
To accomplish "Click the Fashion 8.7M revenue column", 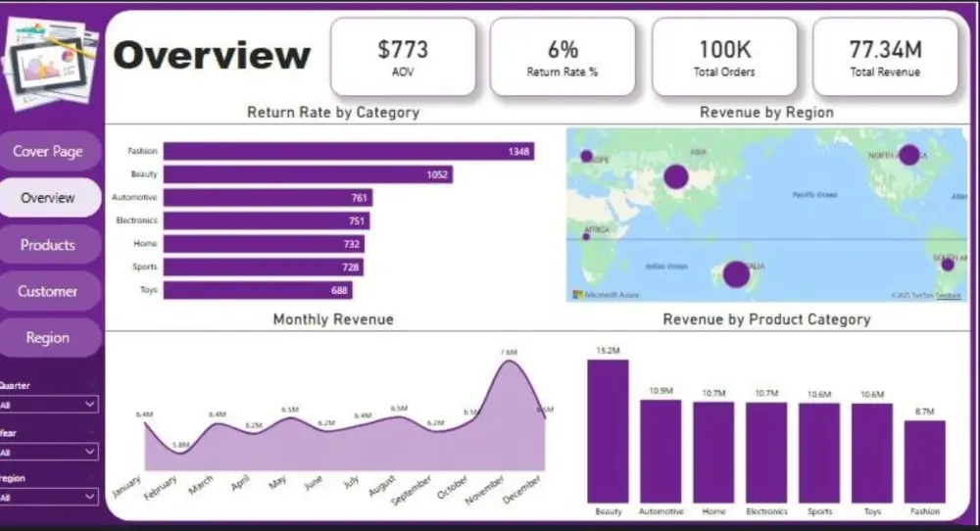I will (x=925, y=461).
